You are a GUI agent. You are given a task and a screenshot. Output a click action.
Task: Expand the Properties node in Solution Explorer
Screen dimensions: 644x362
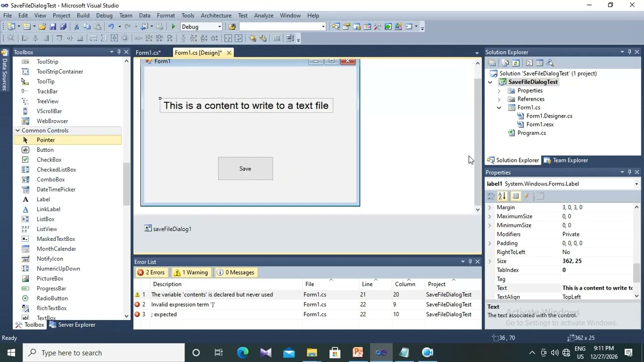pyautogui.click(x=499, y=91)
